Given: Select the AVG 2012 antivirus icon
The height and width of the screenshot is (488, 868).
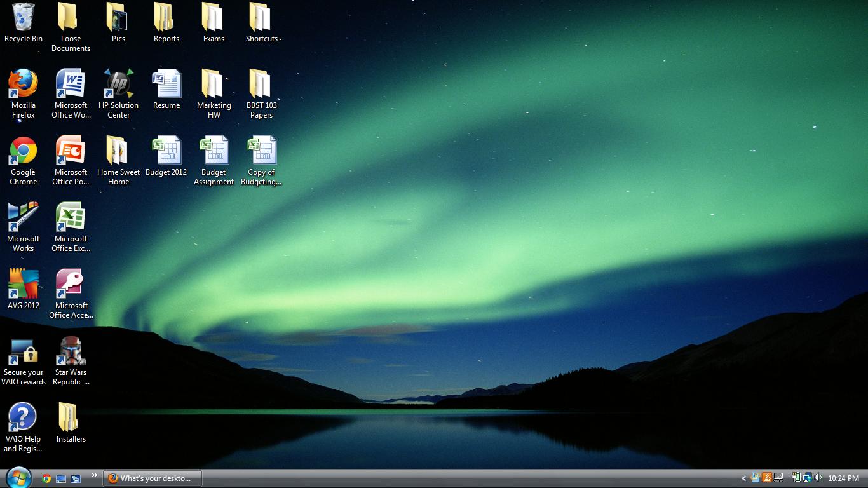Looking at the screenshot, I should [24, 288].
